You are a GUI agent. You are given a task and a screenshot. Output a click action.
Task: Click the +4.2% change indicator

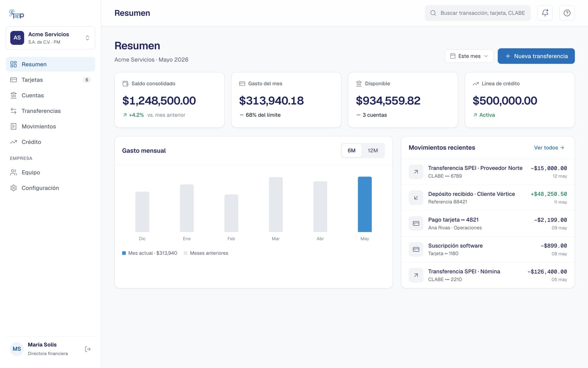(x=133, y=115)
